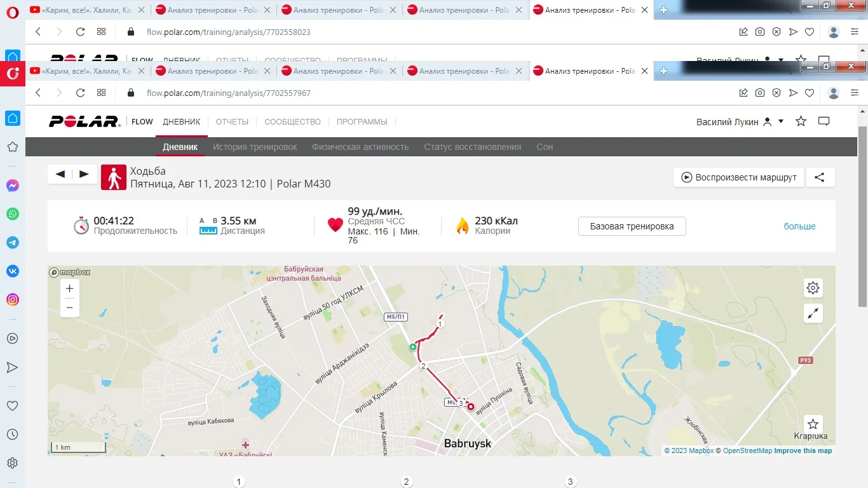Zoom in on the map
This screenshot has width=868, height=488.
tap(70, 288)
